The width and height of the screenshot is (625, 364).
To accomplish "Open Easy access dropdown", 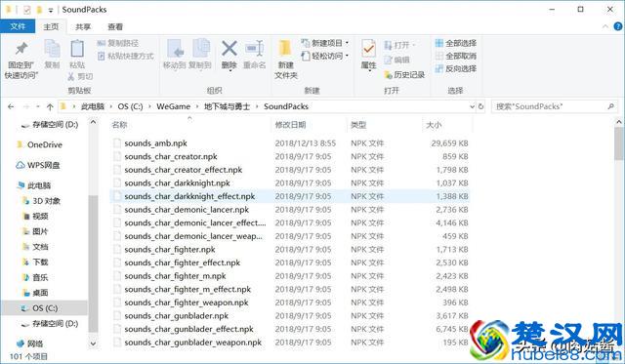I will pyautogui.click(x=325, y=56).
